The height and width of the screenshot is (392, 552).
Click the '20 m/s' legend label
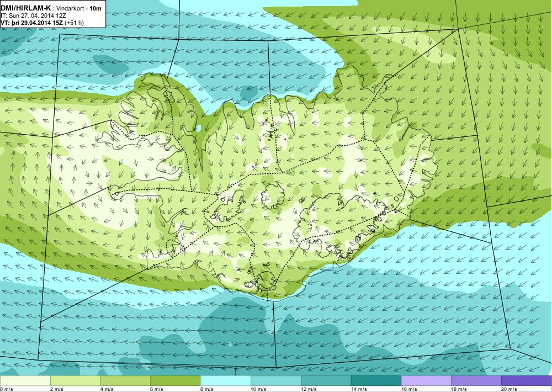(x=509, y=389)
